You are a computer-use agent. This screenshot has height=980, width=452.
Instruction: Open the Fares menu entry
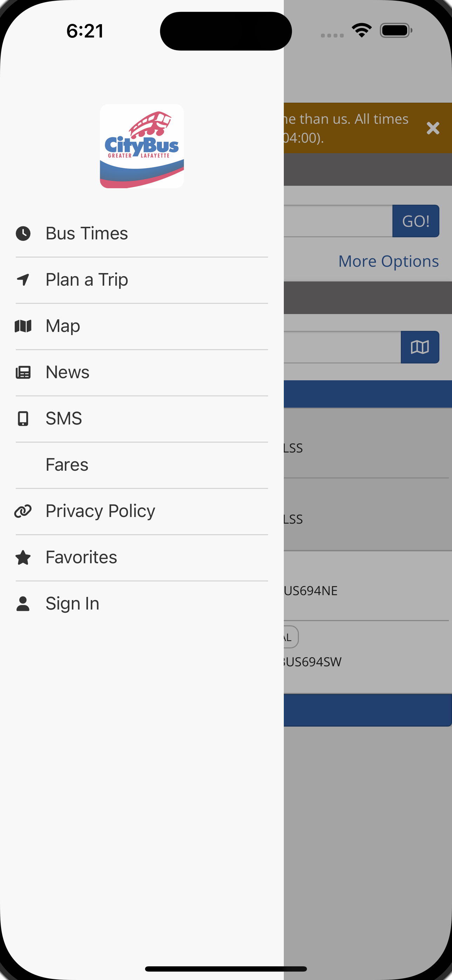tap(142, 465)
